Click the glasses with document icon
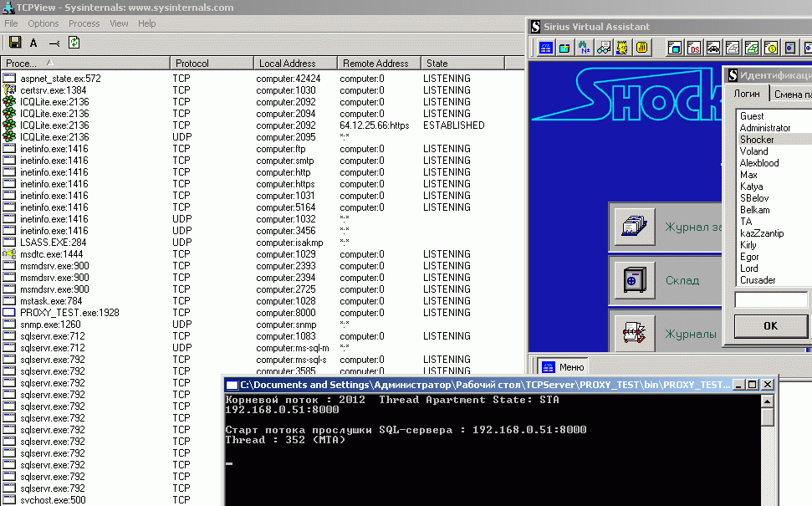This screenshot has height=506, width=812. coord(603,49)
